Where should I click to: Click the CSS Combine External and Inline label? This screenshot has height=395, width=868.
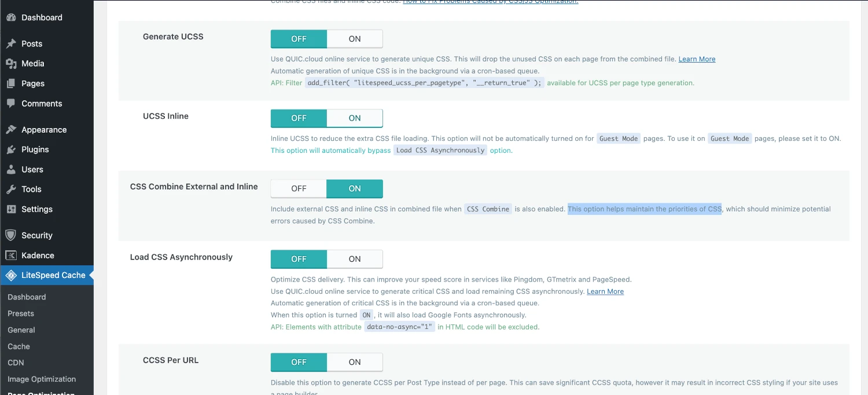coord(194,186)
